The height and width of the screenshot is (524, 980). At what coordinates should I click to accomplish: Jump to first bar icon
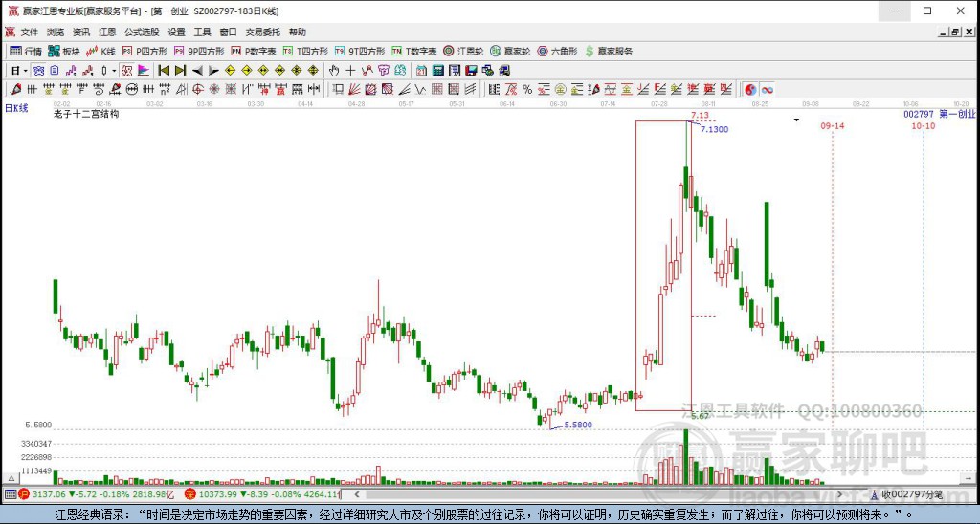[x=164, y=71]
